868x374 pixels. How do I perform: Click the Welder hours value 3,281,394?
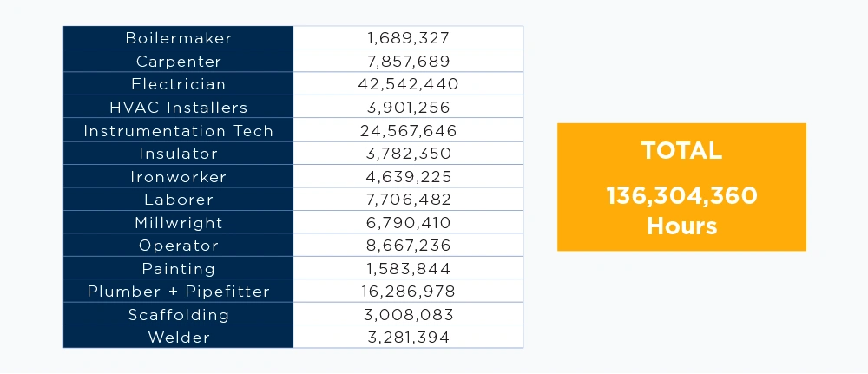point(409,337)
